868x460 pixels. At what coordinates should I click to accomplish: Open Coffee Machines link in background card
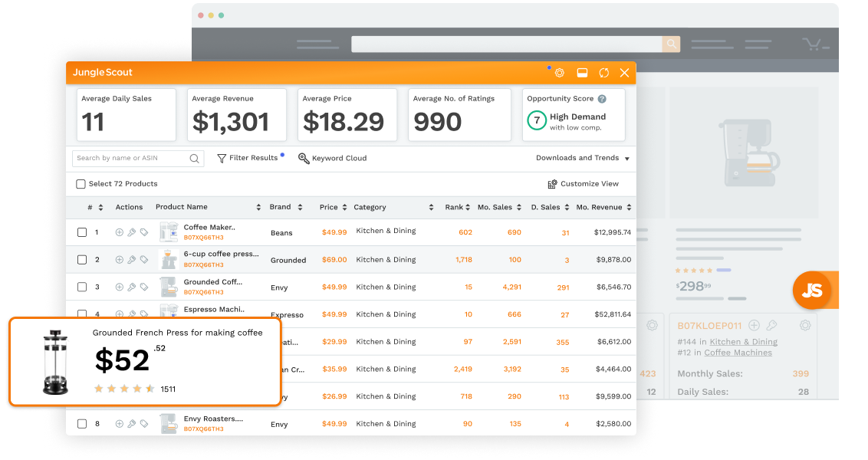(x=738, y=353)
